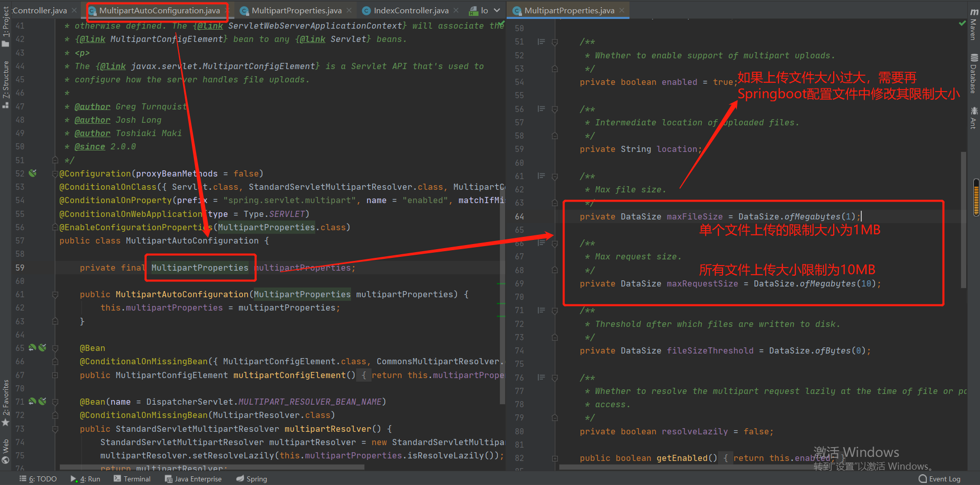The width and height of the screenshot is (980, 485).
Task: Collapse the multipartResolver method fold on line 73
Action: tap(55, 429)
